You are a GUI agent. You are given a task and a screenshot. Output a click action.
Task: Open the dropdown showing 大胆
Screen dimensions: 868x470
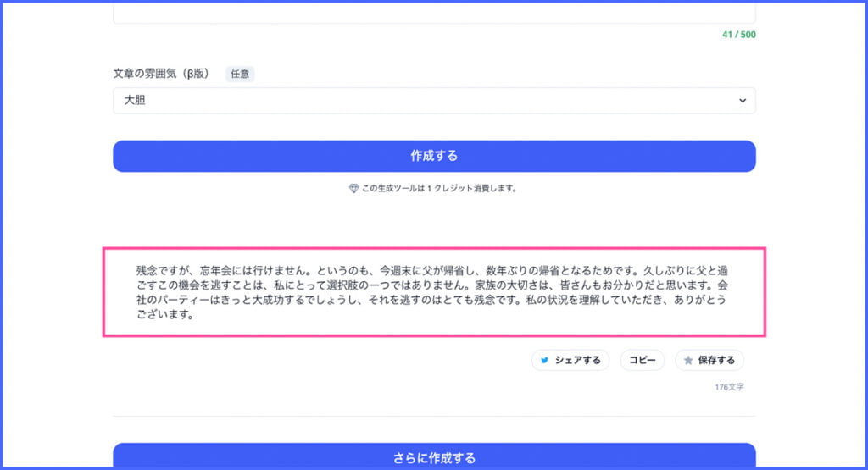(x=433, y=101)
